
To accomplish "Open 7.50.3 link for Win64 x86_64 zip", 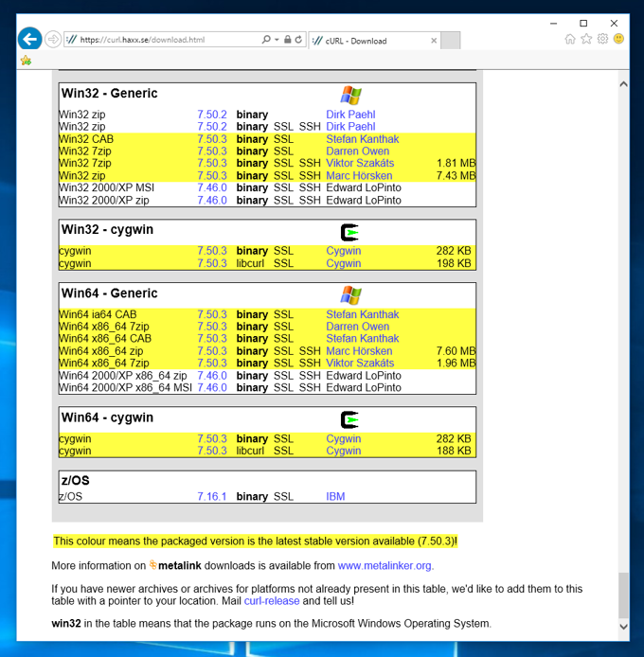I will (212, 351).
